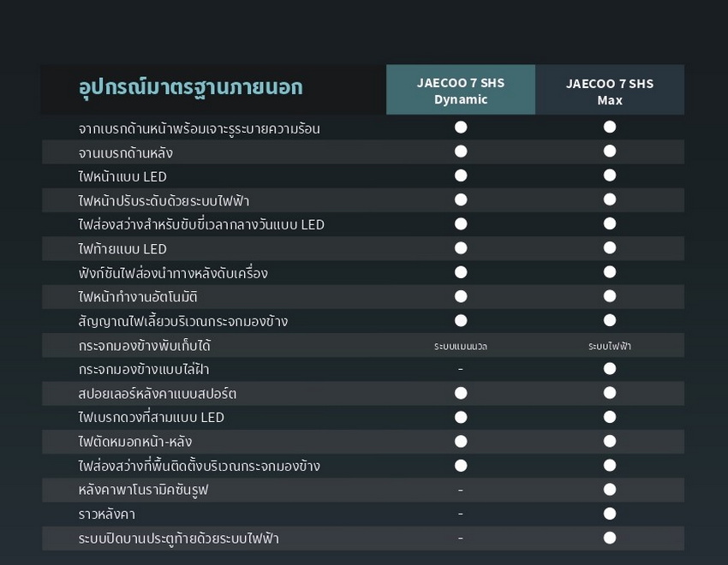Screen dimensions: 728x565
Task: Click Max dot for ไฟท้ายแบบ LED
Action: pos(610,247)
